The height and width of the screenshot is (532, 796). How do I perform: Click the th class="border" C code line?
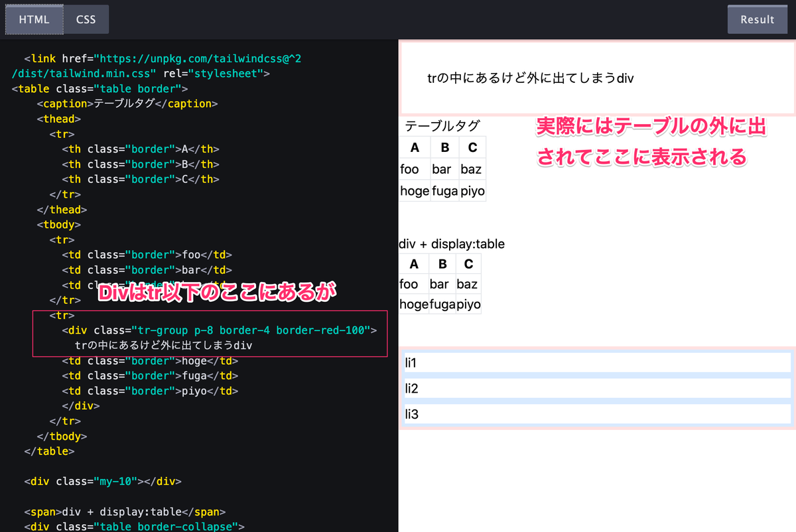tap(141, 179)
